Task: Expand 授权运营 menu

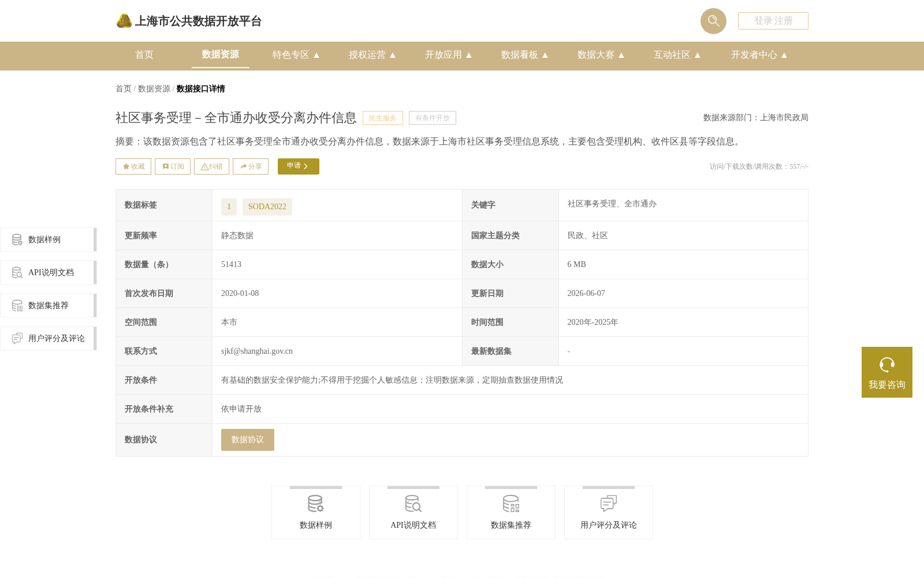Action: click(372, 55)
